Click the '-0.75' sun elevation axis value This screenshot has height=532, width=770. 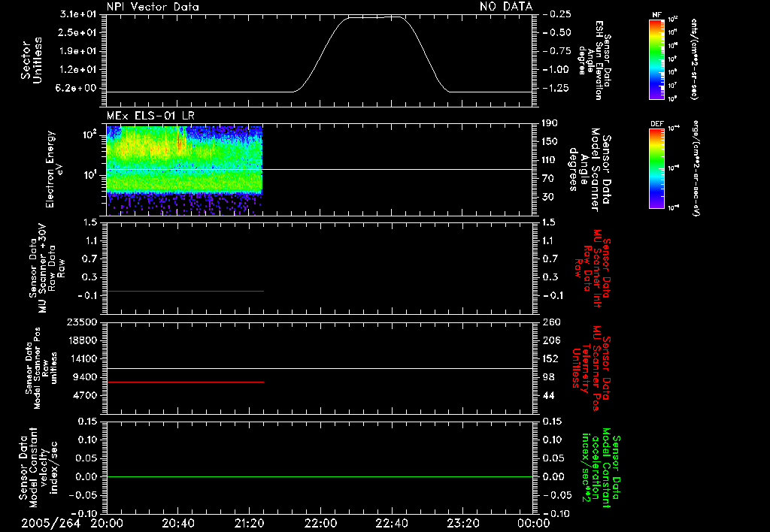[x=557, y=51]
